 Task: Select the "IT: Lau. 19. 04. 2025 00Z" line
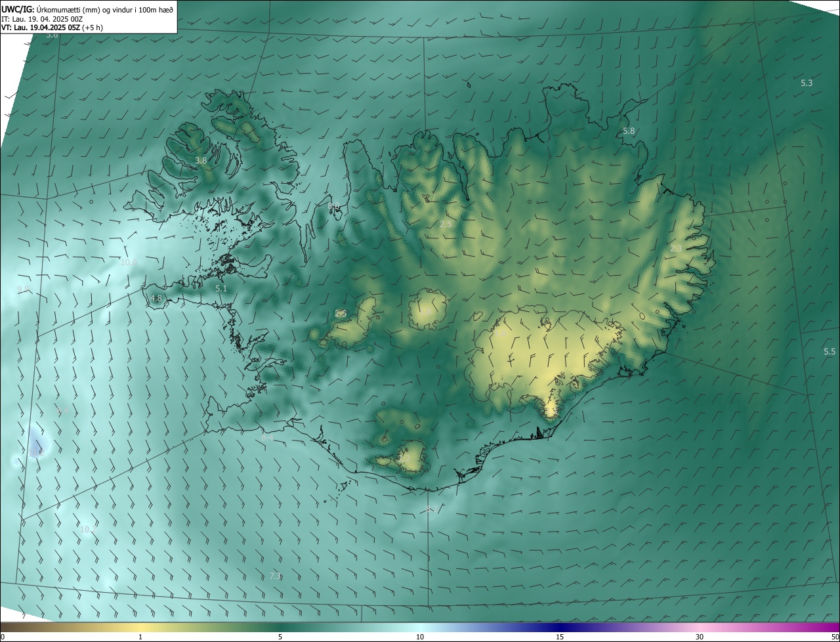pos(42,18)
